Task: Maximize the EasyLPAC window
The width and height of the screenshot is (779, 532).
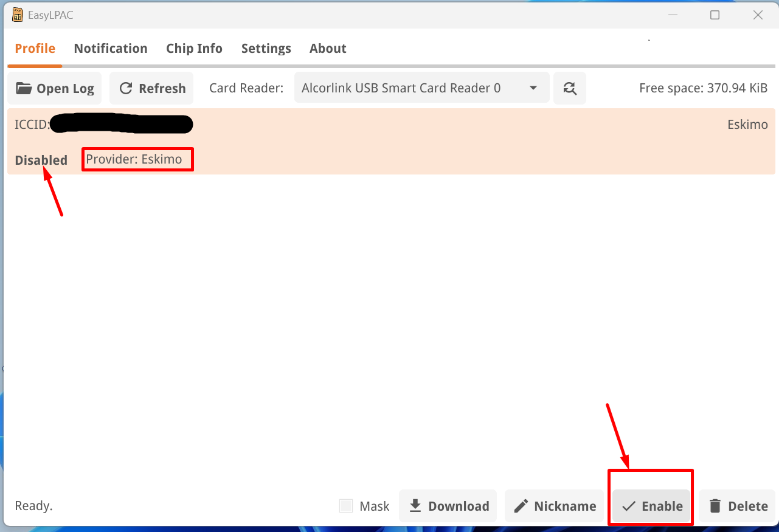Action: click(715, 15)
